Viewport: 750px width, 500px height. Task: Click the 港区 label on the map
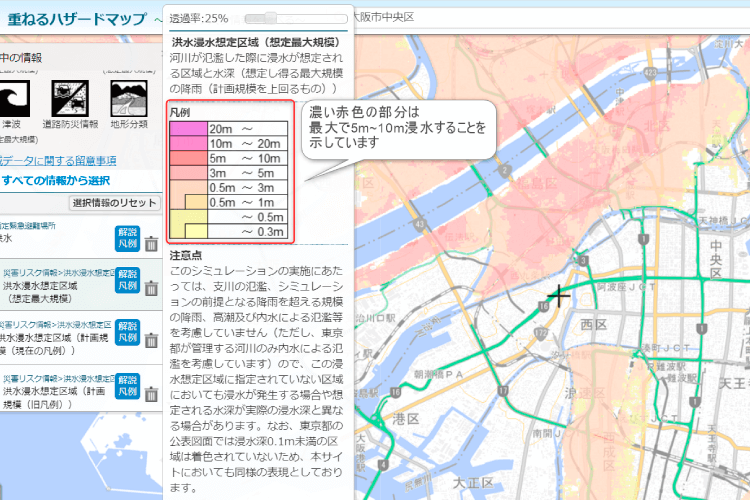406,420
